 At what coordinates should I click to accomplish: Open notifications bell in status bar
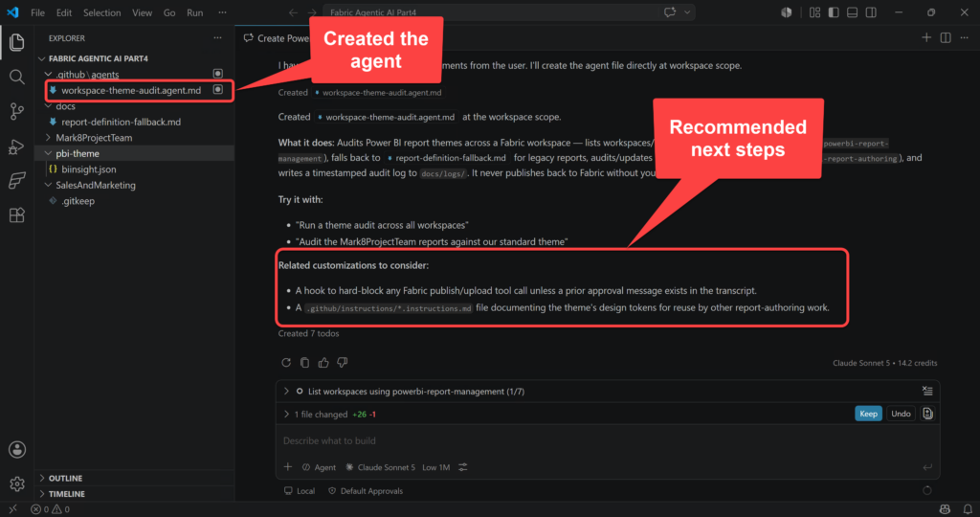(968, 509)
